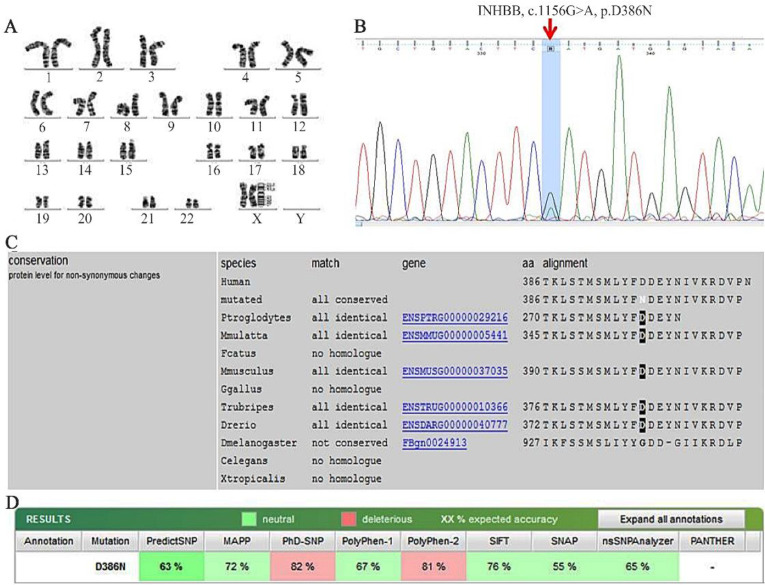765x585 pixels.
Task: Click chromosome pair 1 in karyotype
Action: tap(49, 53)
